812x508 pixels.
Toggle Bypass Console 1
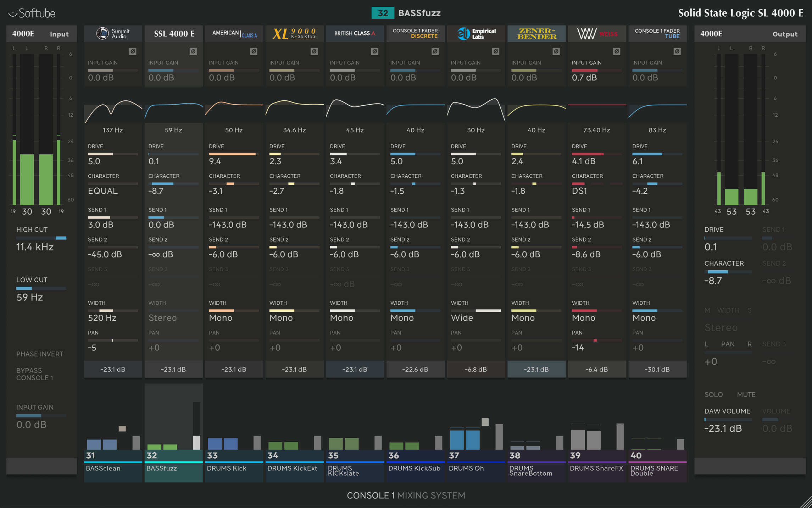tap(35, 374)
